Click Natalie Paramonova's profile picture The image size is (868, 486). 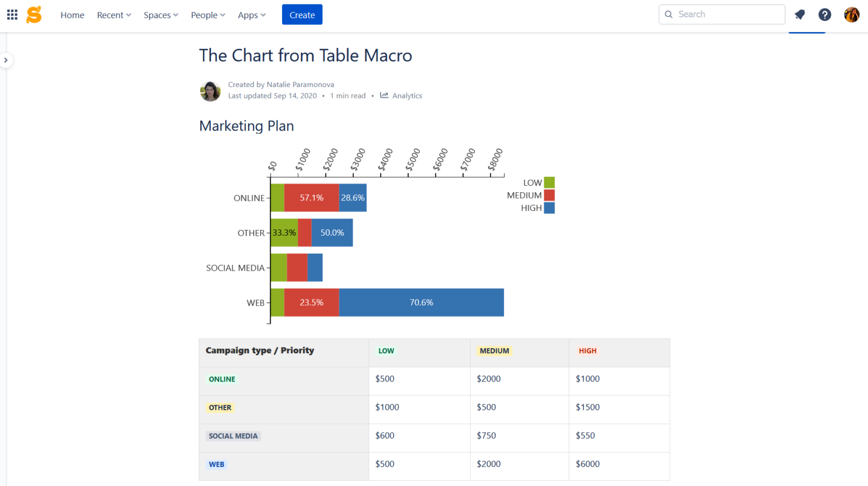coord(210,91)
